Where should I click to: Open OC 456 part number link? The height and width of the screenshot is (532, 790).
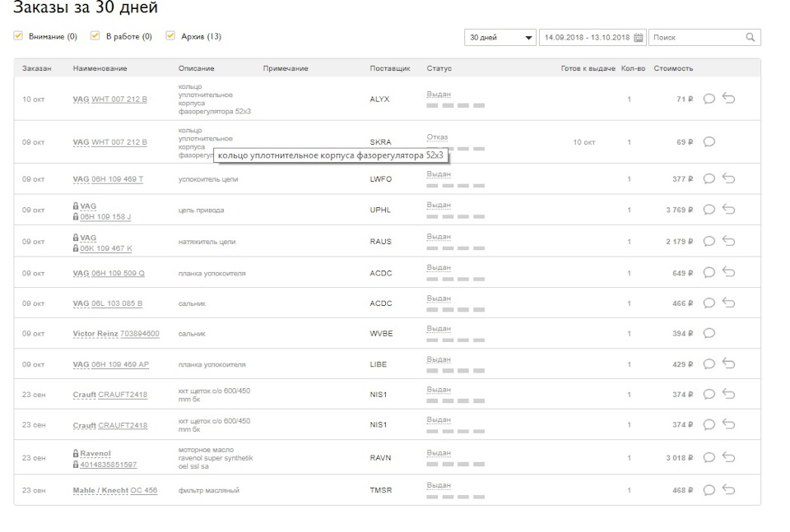pyautogui.click(x=143, y=490)
